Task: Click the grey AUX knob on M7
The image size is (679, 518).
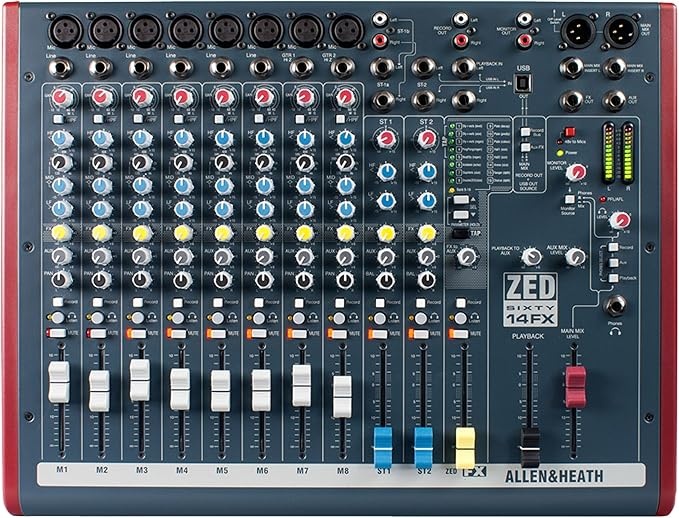Action: (x=304, y=257)
